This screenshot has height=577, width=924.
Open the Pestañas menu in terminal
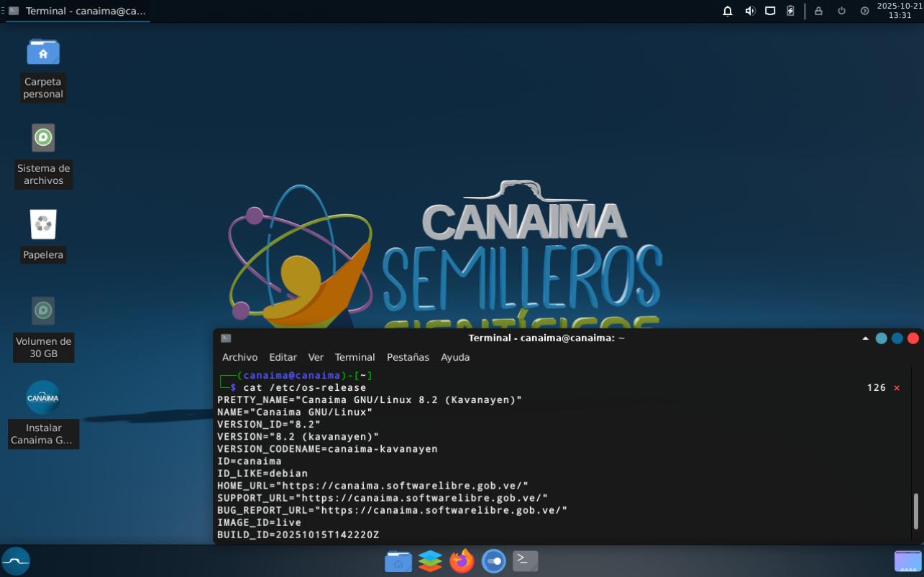click(x=408, y=357)
